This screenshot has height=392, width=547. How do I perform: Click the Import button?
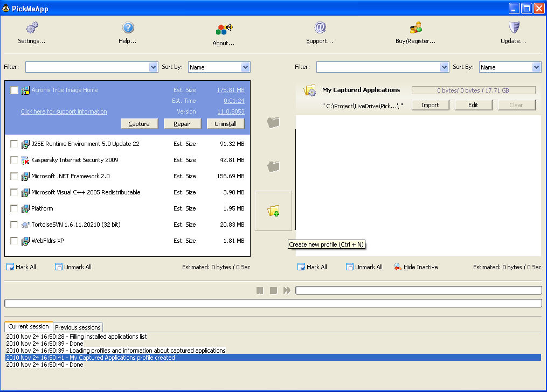coord(431,105)
